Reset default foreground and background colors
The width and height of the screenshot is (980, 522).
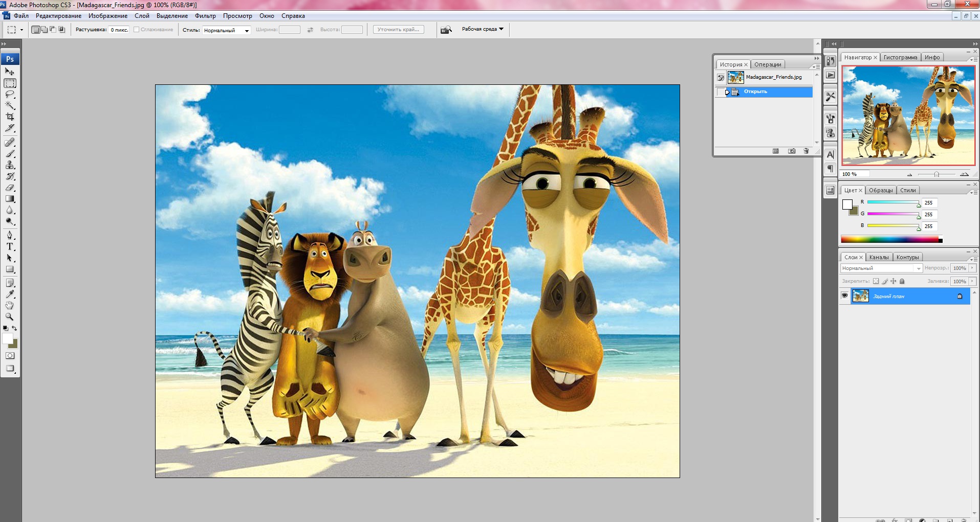pyautogui.click(x=5, y=328)
